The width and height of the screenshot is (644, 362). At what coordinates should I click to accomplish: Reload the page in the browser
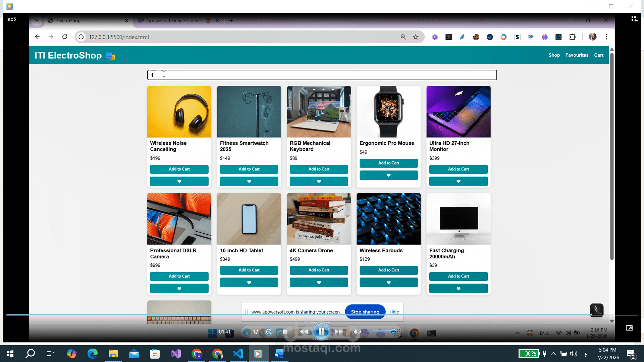(x=65, y=37)
